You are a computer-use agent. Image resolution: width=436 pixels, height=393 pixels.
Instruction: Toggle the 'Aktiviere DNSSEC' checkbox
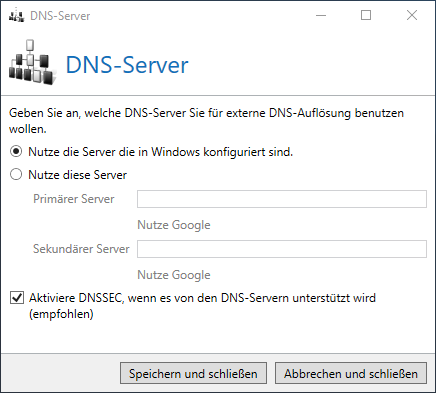coord(17,297)
